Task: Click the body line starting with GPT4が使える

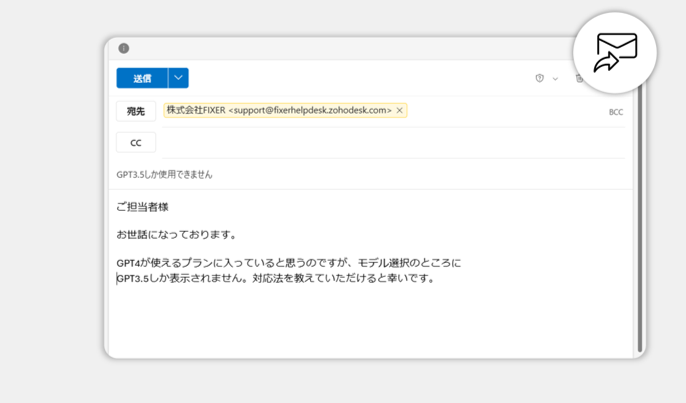Action: pos(288,263)
